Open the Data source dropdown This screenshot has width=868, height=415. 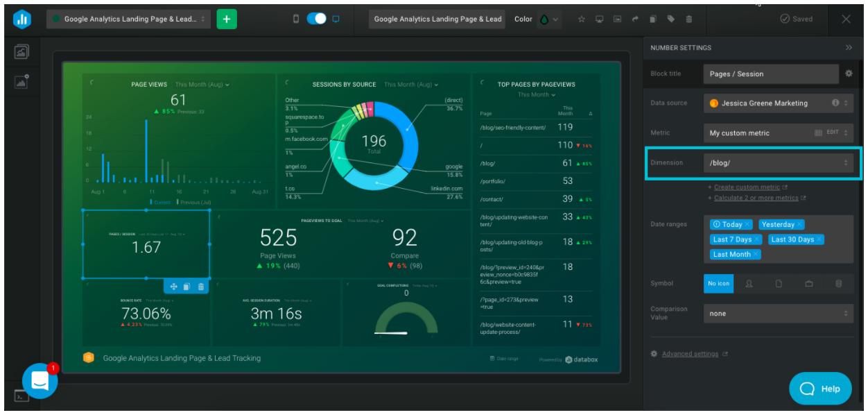click(x=778, y=103)
